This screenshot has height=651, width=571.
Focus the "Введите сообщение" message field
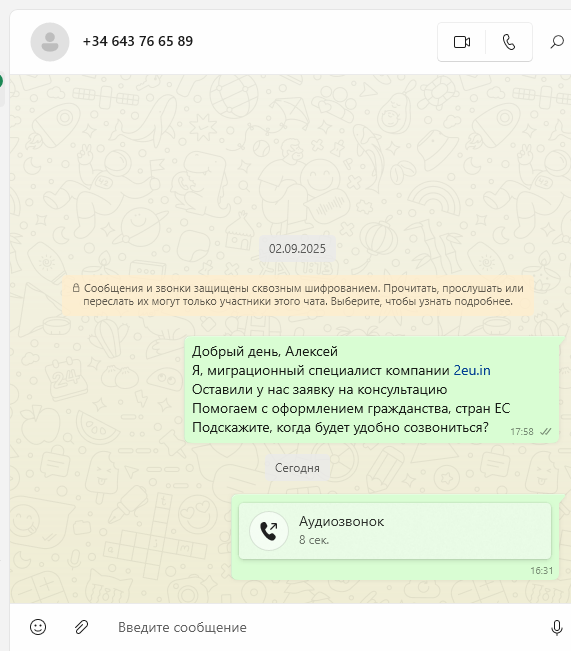[324, 627]
